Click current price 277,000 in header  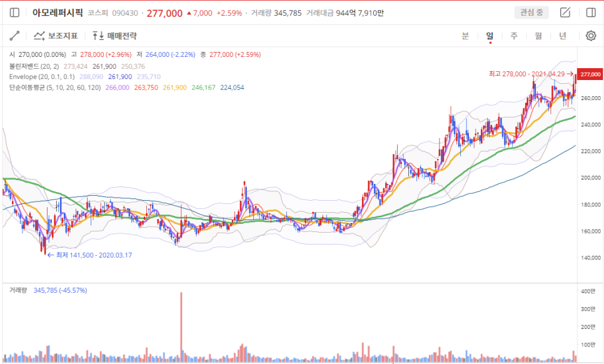[x=164, y=13]
